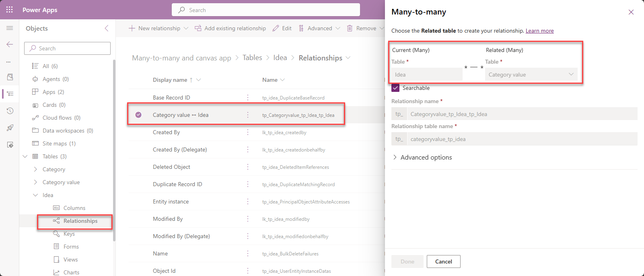The height and width of the screenshot is (276, 644).
Task: Click the Learn more link
Action: click(539, 31)
